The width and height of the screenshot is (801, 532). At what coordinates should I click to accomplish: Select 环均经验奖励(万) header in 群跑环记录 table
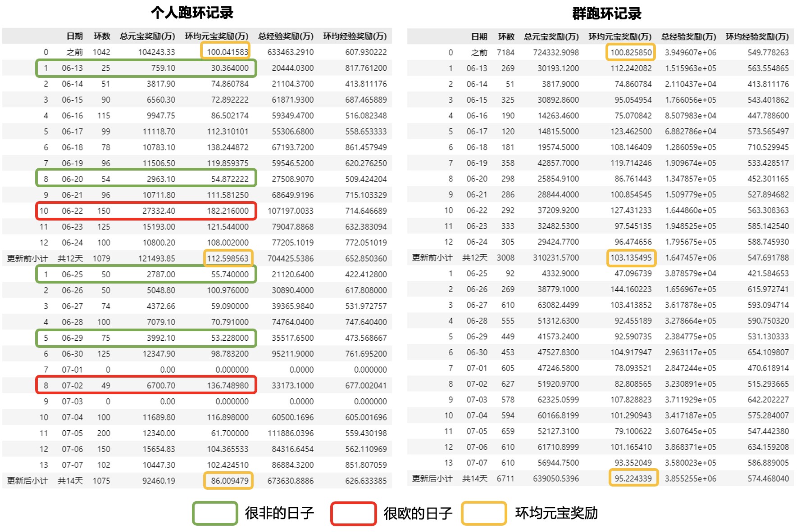[757, 36]
